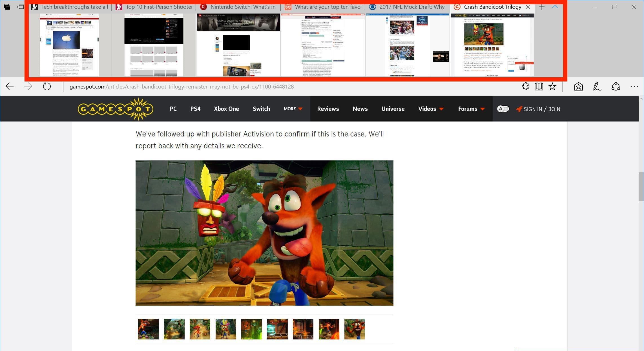Viewport: 644px width, 351px height.
Task: Open Top 10 Shooter tab preview thumbnail
Action: click(154, 45)
